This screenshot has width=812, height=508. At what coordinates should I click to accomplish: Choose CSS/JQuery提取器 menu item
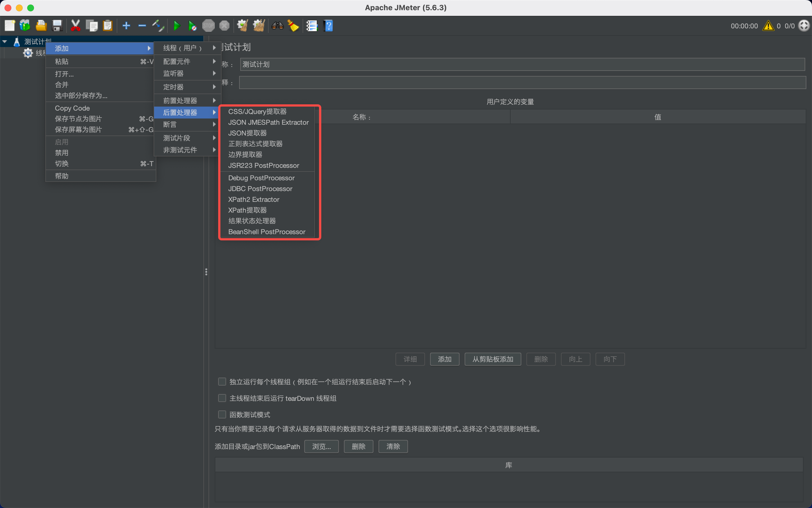(267, 111)
